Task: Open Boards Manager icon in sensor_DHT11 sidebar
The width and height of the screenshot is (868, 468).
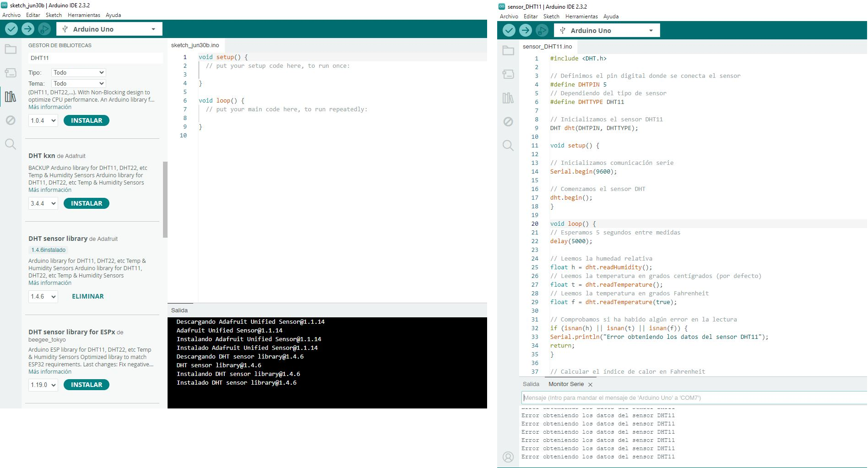Action: (508, 74)
